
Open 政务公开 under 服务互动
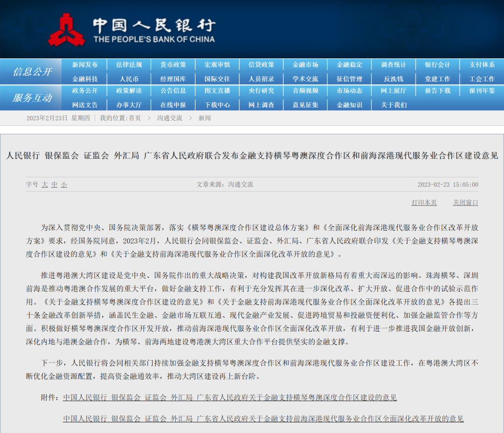(x=85, y=91)
